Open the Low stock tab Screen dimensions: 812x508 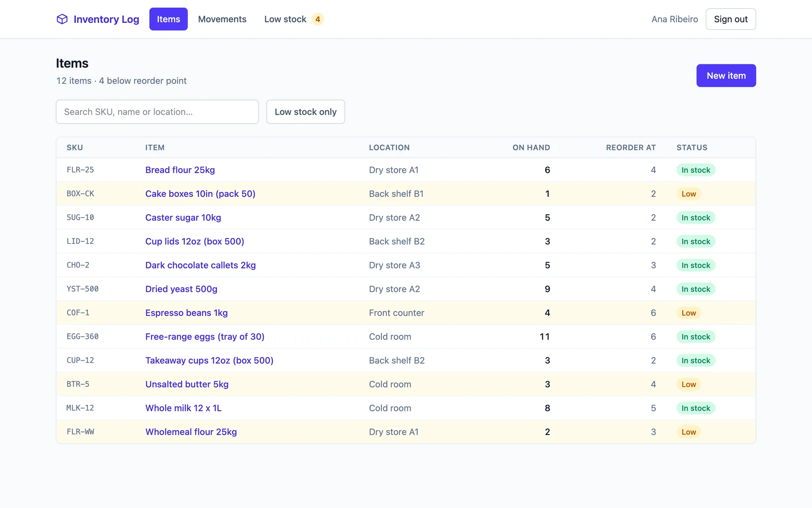(294, 19)
